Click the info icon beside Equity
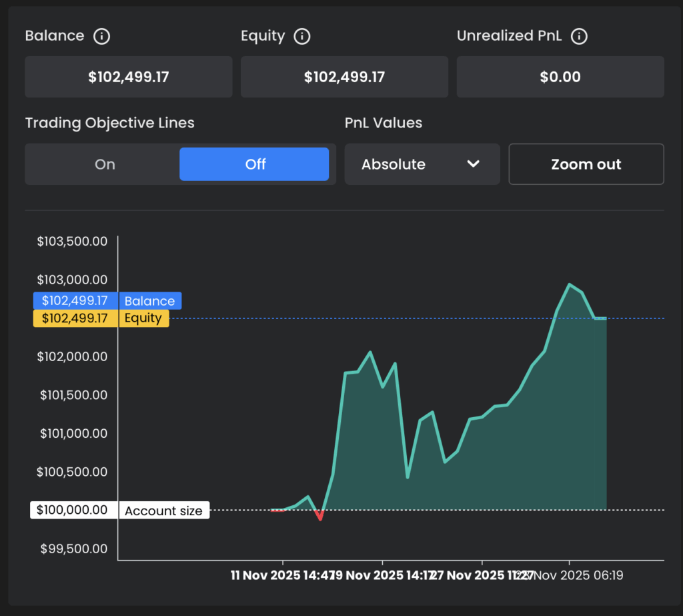Screen dimensions: 683x616 click(302, 36)
